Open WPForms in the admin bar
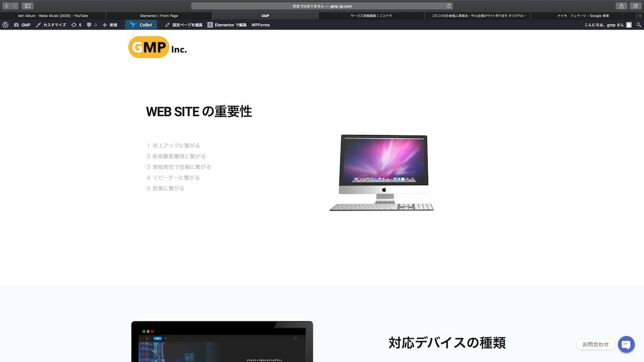 pos(260,25)
